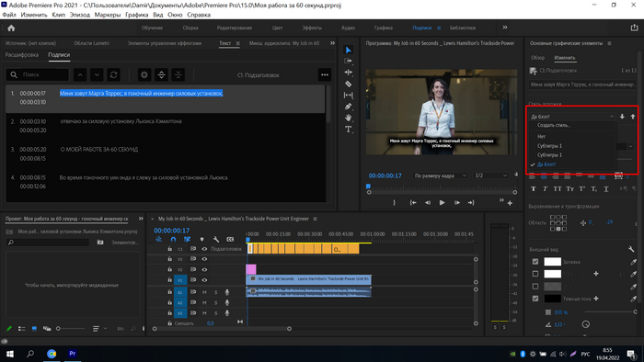Toggle the Shadow checkbox
The image size is (644, 362).
pyautogui.click(x=535, y=299)
